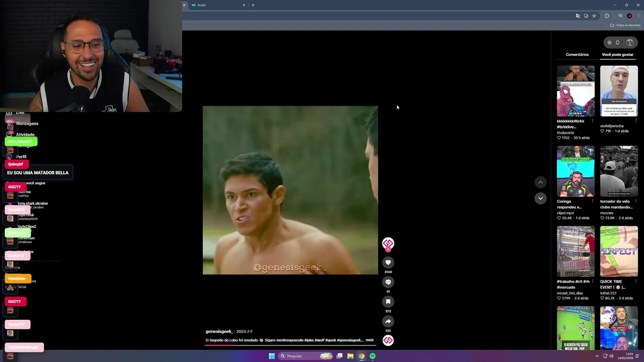Open the lethal.222 author name
This screenshot has width=644, height=362.
click(x=608, y=293)
